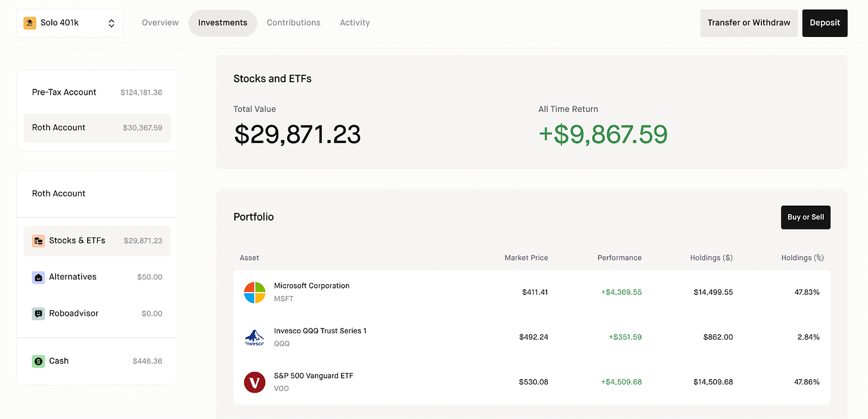Open Stocks & ETFs sidebar entry

coord(97,241)
